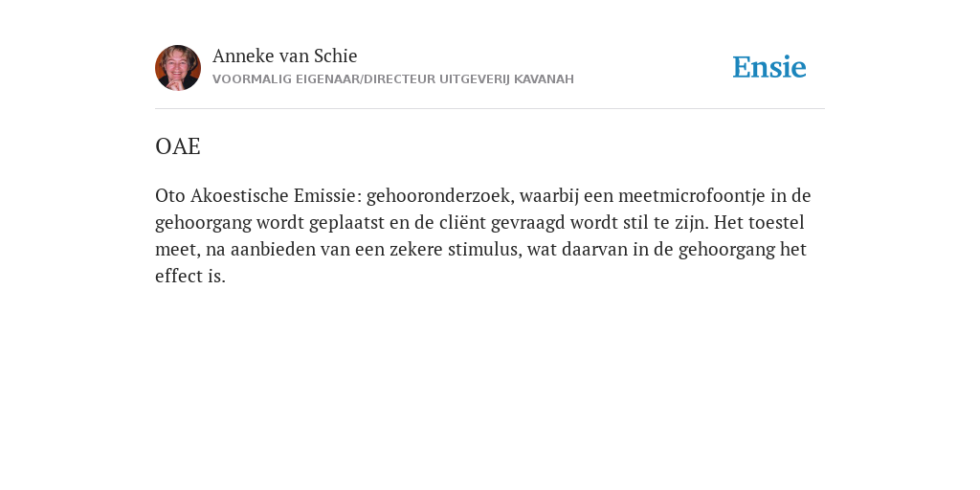Open the Ensie logo link
The height and width of the screenshot is (490, 980).
pyautogui.click(x=769, y=67)
